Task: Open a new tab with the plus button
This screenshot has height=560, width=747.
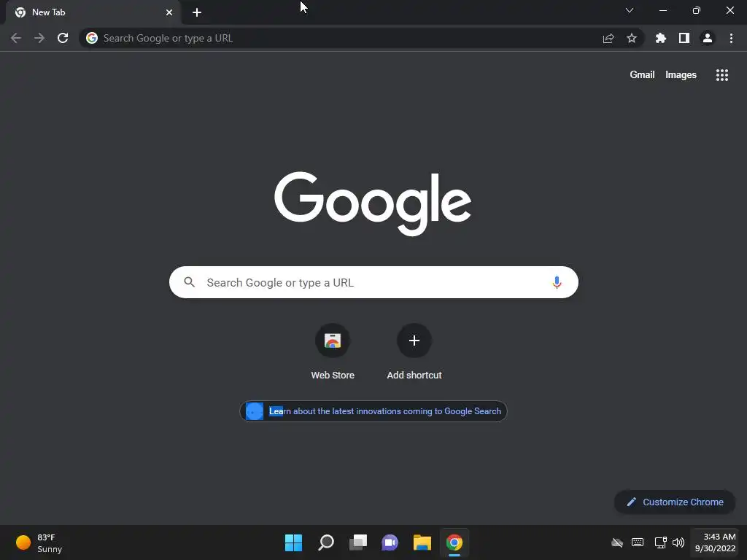Action: point(197,12)
